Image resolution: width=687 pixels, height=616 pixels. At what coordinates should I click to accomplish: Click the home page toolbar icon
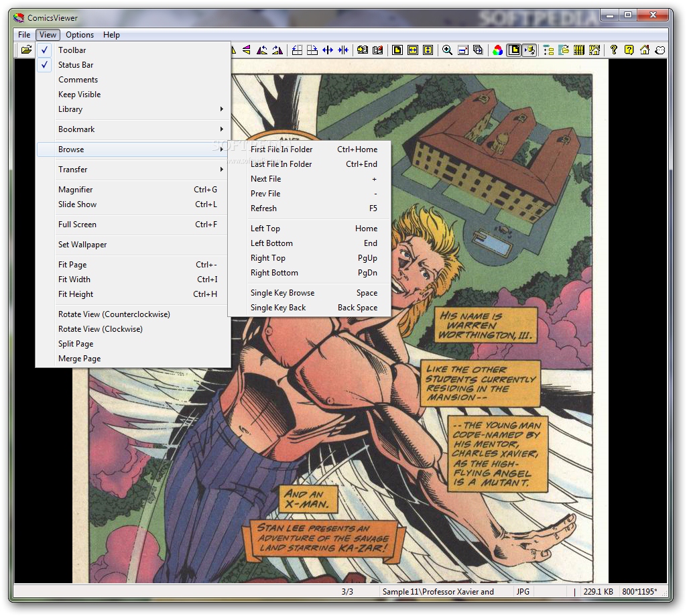click(645, 50)
